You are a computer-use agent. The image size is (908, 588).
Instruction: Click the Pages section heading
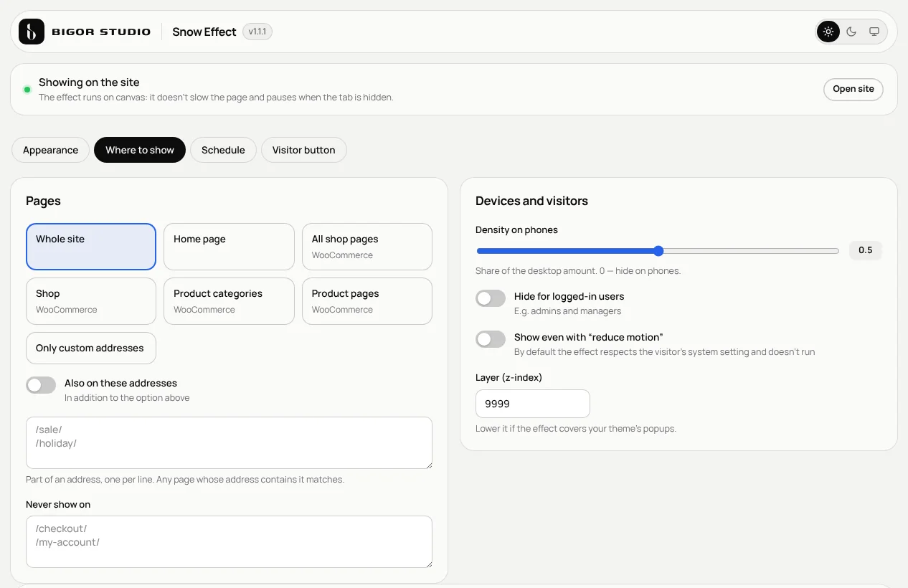click(43, 201)
